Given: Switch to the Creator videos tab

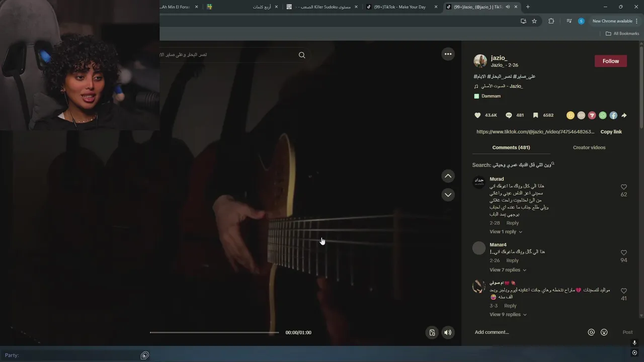Looking at the screenshot, I should 589,147.
